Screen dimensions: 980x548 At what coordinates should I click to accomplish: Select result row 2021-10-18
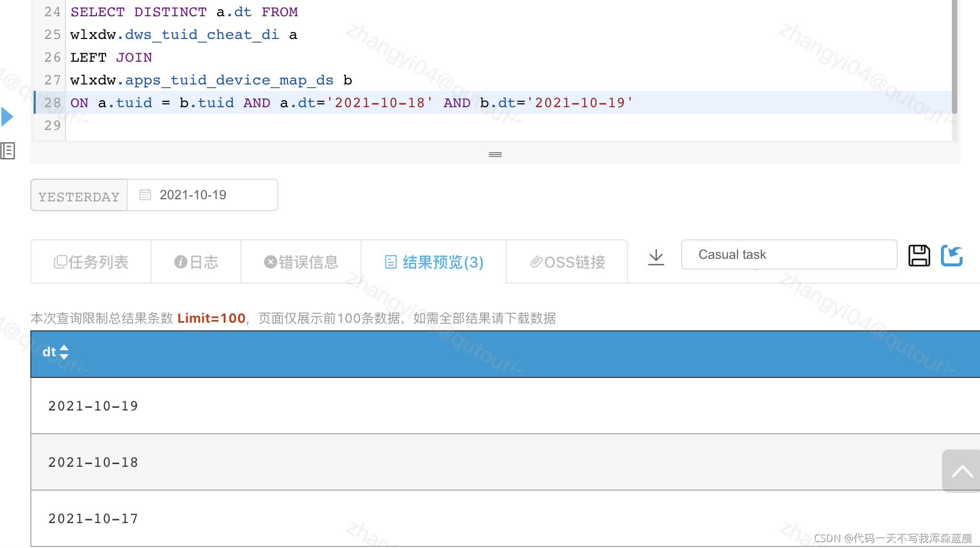pos(505,462)
